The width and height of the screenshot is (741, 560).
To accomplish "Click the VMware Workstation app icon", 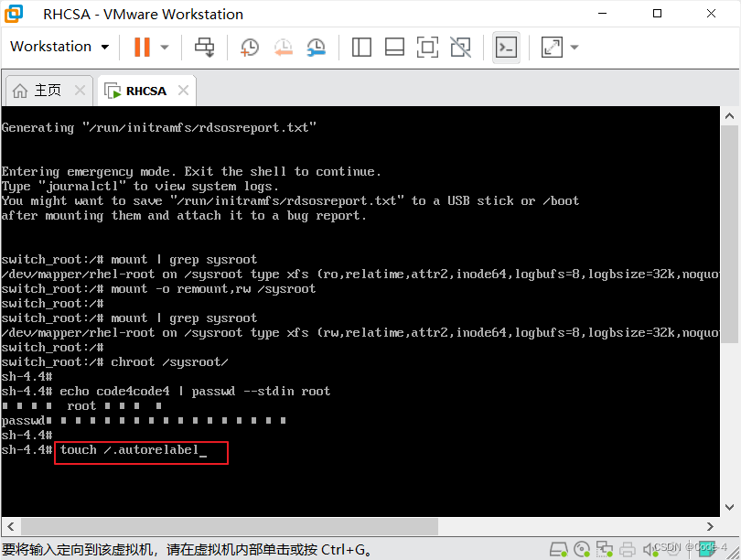I will tap(14, 14).
